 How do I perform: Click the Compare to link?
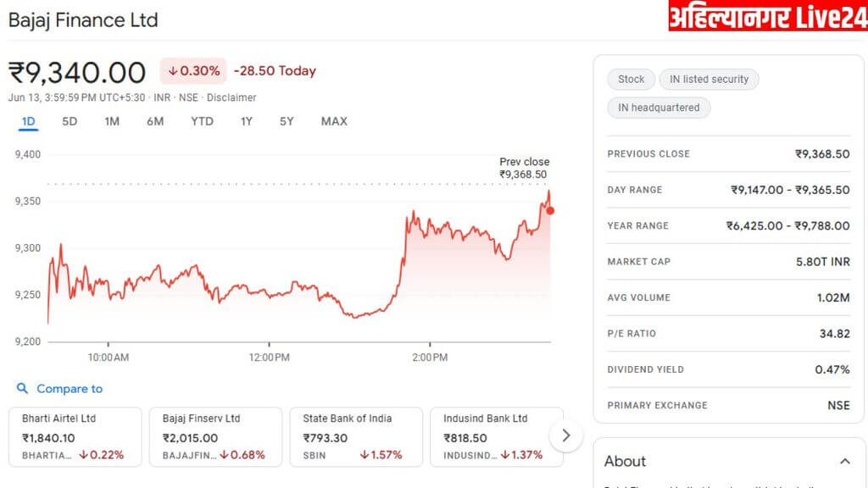click(x=70, y=389)
